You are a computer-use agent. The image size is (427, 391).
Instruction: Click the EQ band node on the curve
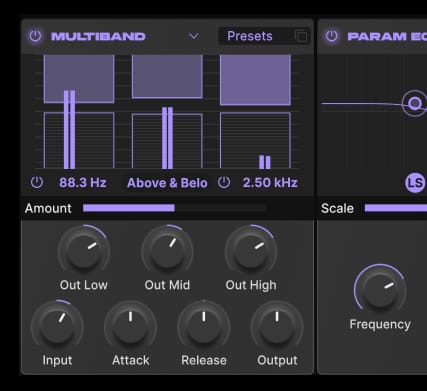(415, 103)
